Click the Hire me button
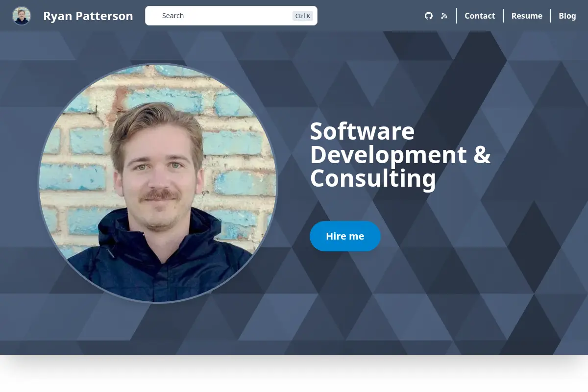The image size is (588, 392). (x=345, y=236)
